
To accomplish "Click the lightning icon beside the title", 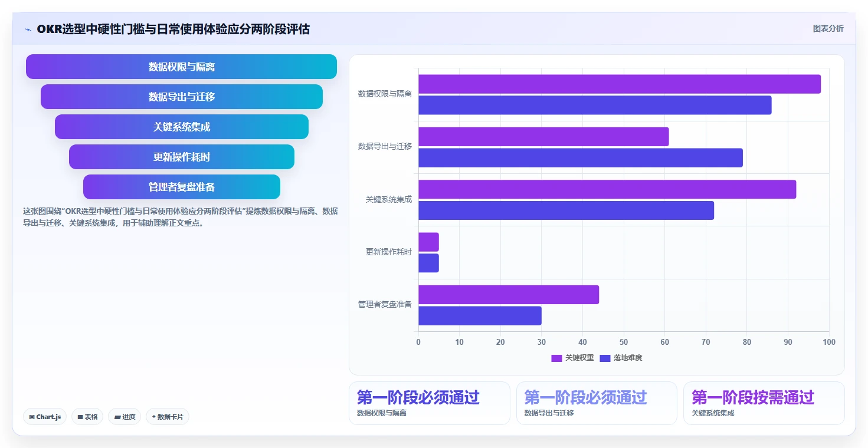I will click(28, 29).
